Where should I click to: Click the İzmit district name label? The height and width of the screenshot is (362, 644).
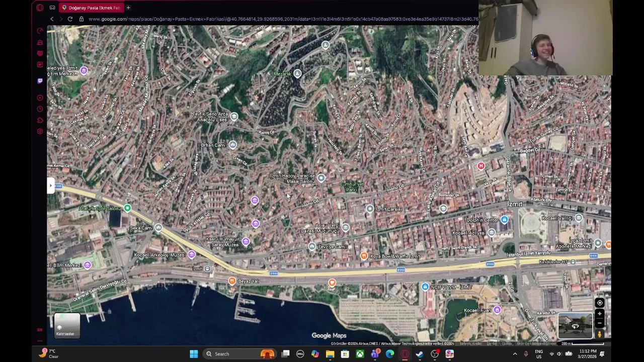[x=515, y=204]
